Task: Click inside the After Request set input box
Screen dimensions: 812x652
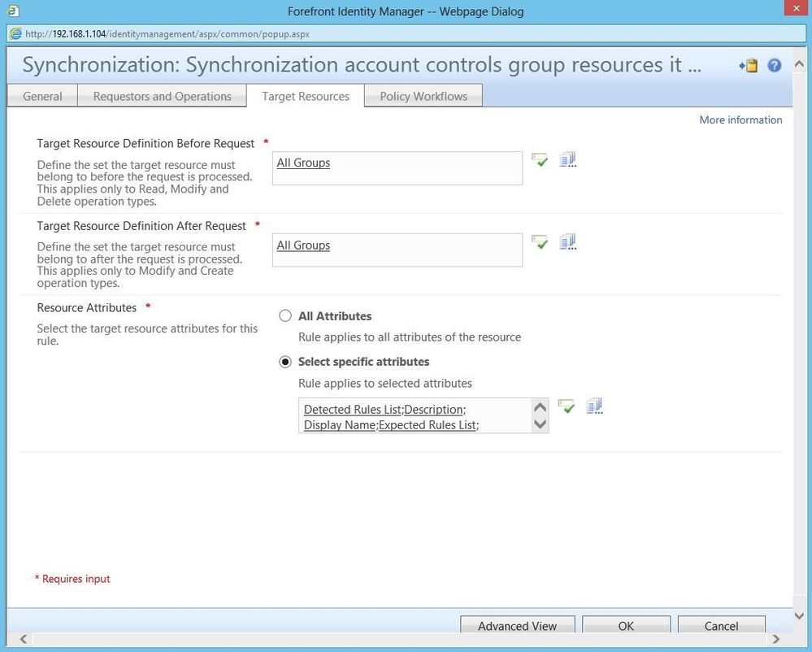Action: 397,250
